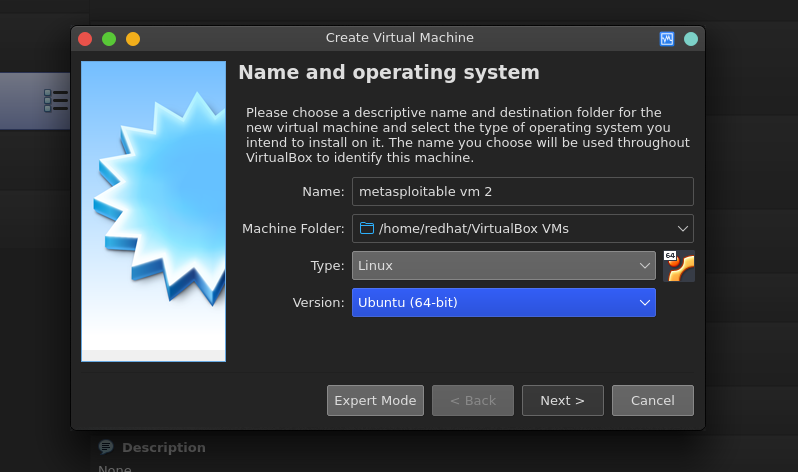This screenshot has height=472, width=798.
Task: Click the blue folder icon in Machine Folder
Action: point(366,228)
